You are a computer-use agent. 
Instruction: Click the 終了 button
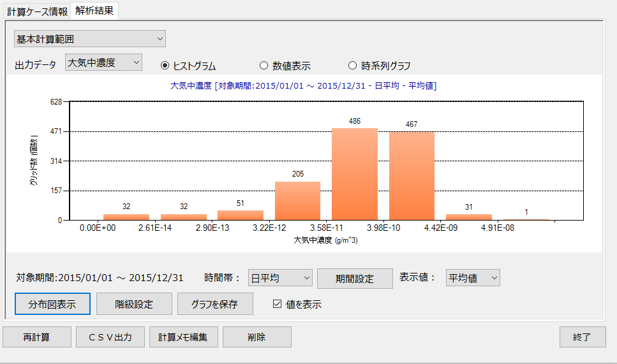pyautogui.click(x=583, y=337)
